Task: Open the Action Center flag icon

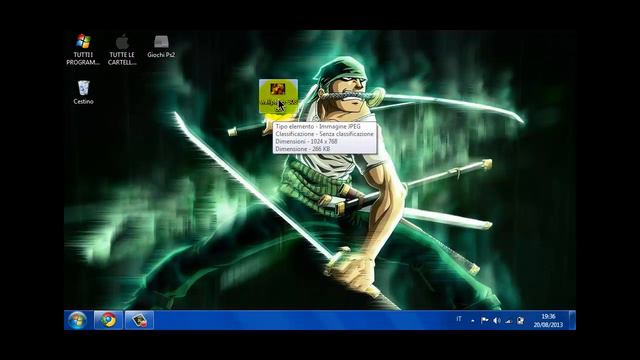Action: pyautogui.click(x=484, y=321)
